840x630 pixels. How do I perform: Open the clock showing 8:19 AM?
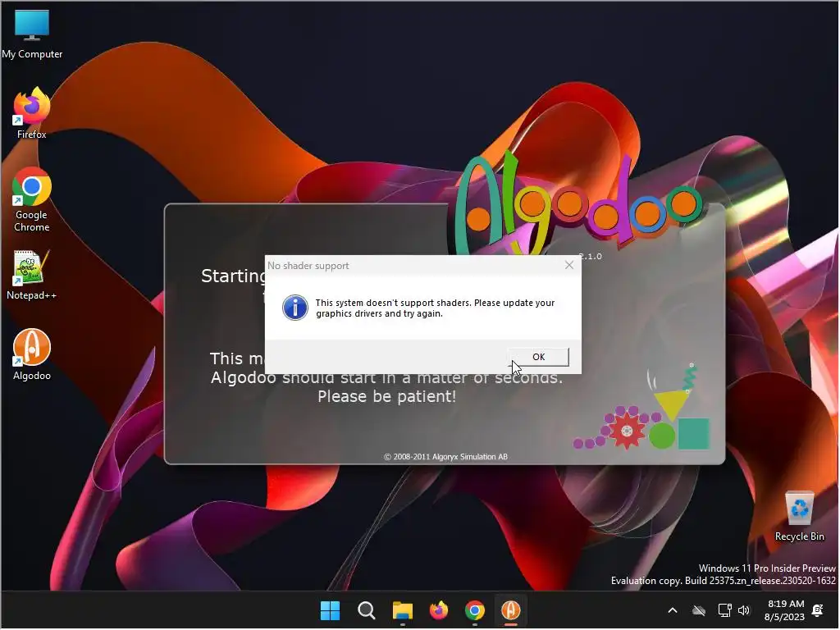coord(784,610)
